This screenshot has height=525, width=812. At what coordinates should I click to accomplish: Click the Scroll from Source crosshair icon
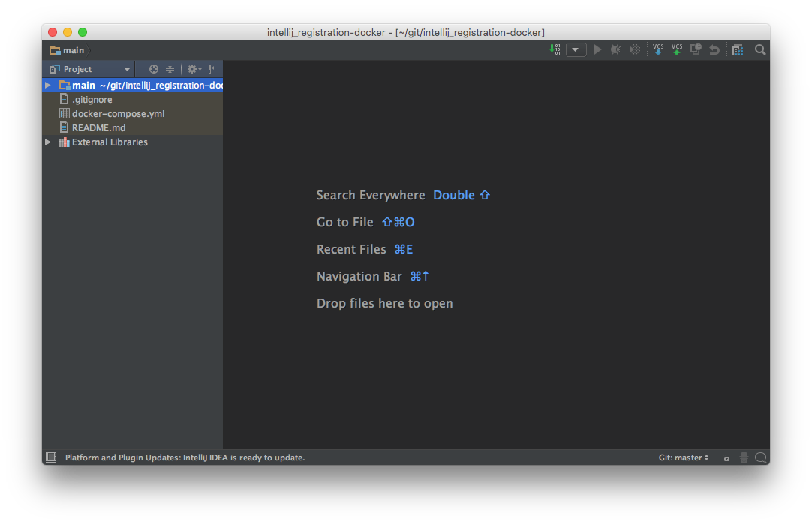pyautogui.click(x=154, y=69)
